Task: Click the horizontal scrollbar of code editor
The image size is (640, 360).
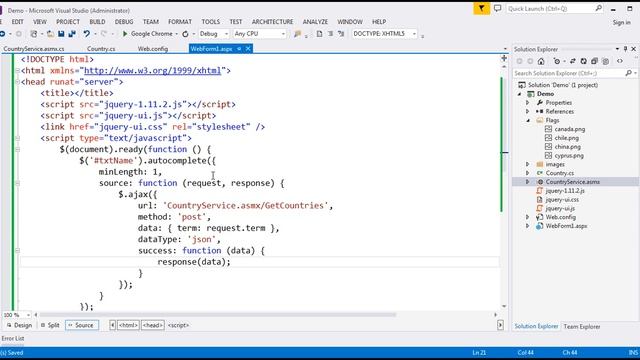Action: (x=218, y=315)
